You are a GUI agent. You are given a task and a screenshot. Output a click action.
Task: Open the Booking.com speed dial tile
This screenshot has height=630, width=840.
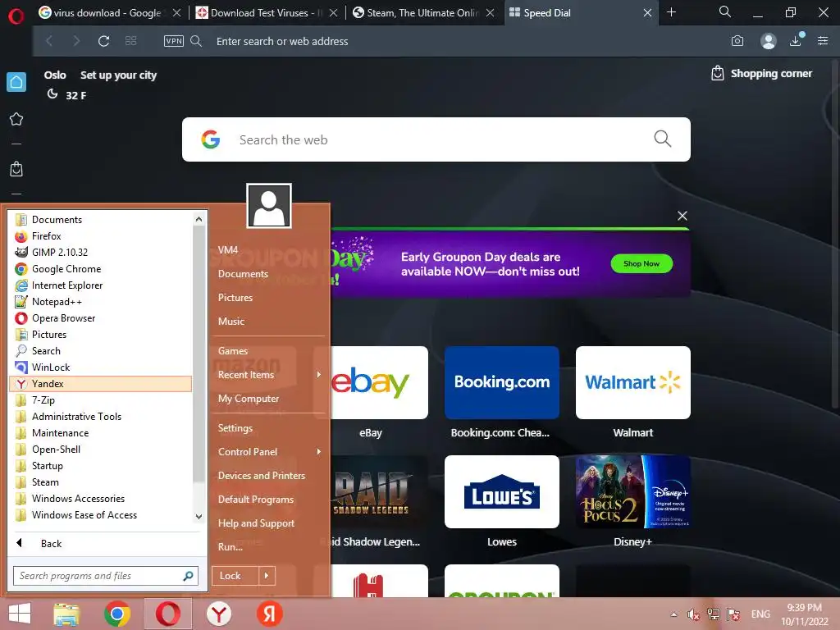pyautogui.click(x=502, y=382)
